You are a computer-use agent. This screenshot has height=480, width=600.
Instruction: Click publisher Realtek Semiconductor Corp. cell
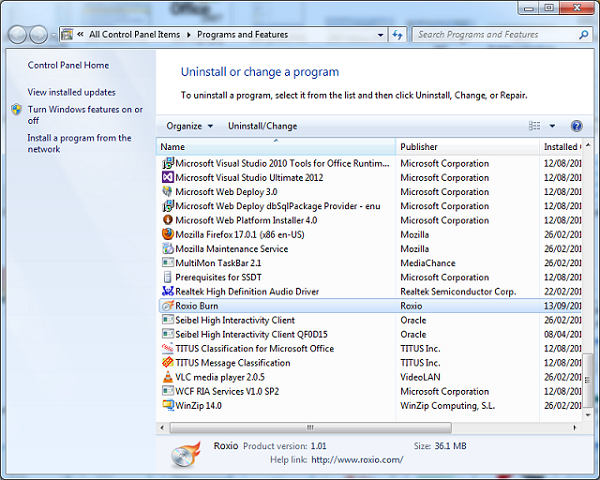(x=458, y=291)
